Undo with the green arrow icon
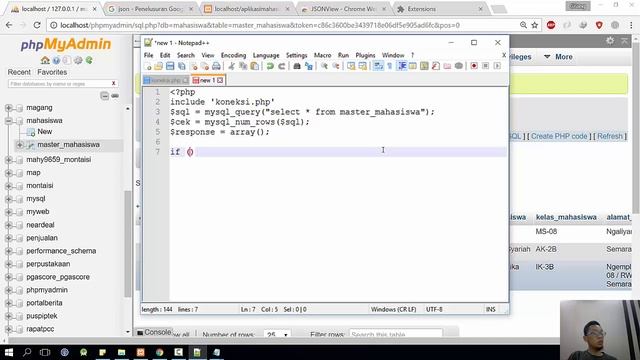Image resolution: width=640 pixels, height=360 pixels. (x=270, y=66)
